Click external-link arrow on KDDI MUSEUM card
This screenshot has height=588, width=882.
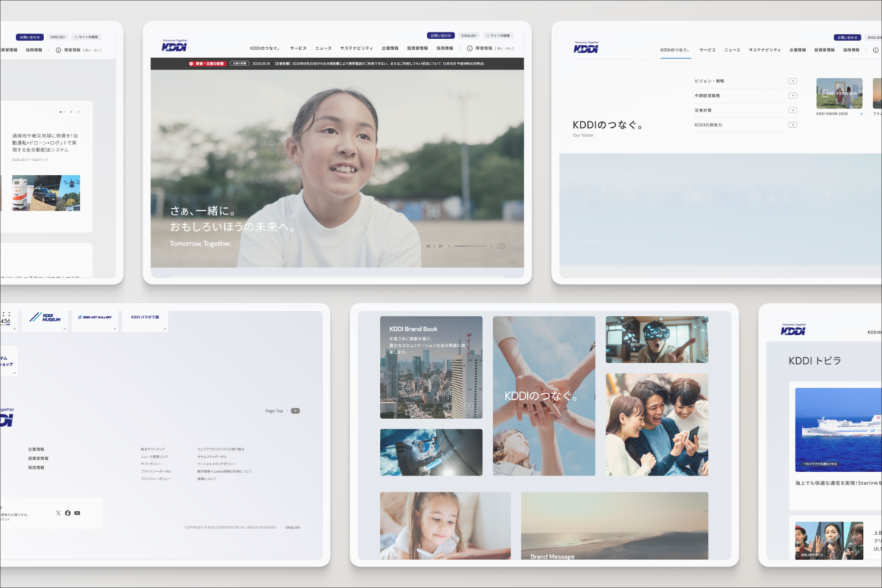pyautogui.click(x=64, y=329)
